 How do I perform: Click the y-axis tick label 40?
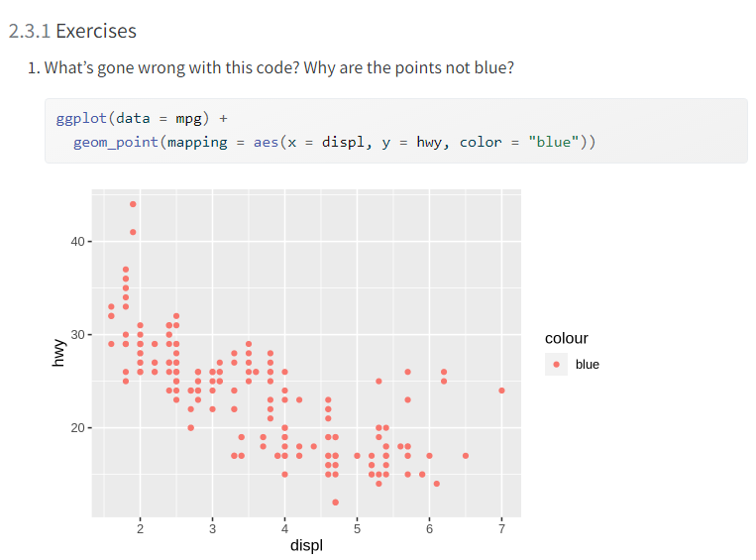coord(78,241)
